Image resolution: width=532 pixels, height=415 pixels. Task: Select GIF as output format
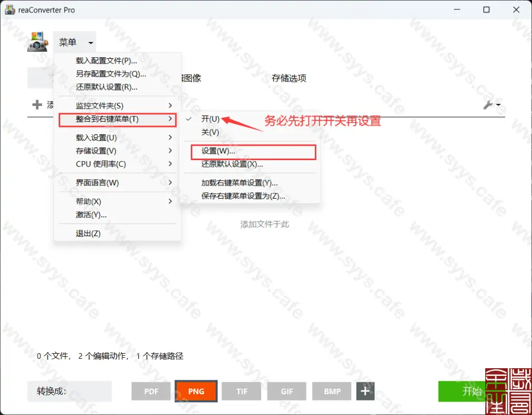click(x=286, y=391)
